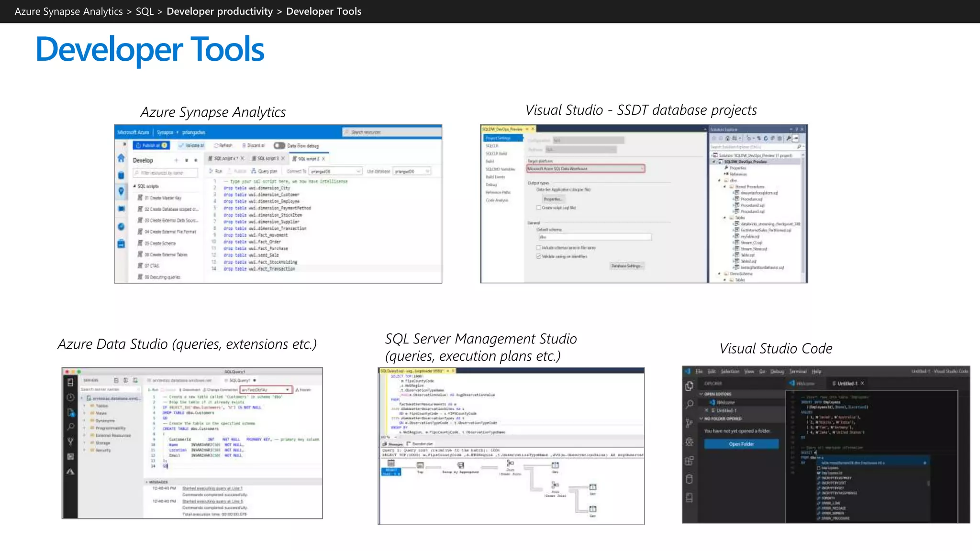Image resolution: width=980 pixels, height=551 pixels.
Task: Switch to the SQL script 4 tab
Action: pos(226,158)
